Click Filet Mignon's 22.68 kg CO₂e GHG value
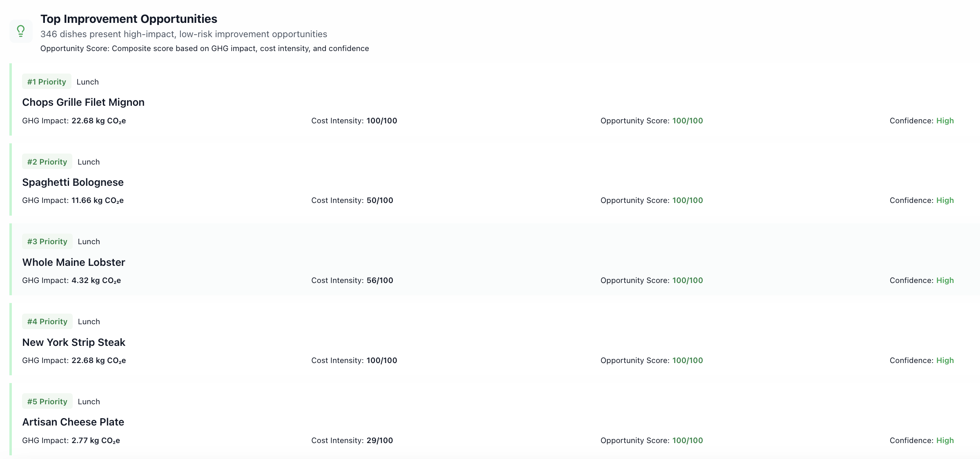Screen dimensions: 980x459 [x=98, y=121]
